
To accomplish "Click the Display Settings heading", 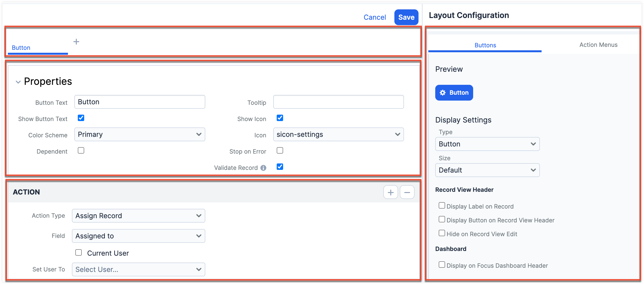I will click(463, 120).
